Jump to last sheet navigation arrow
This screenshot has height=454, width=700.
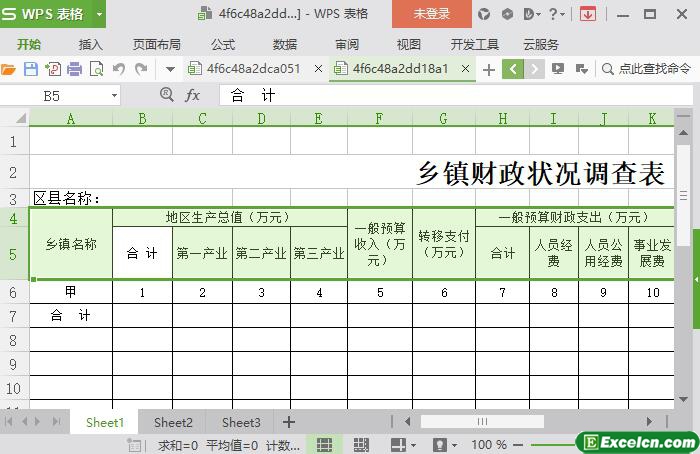pos(57,421)
